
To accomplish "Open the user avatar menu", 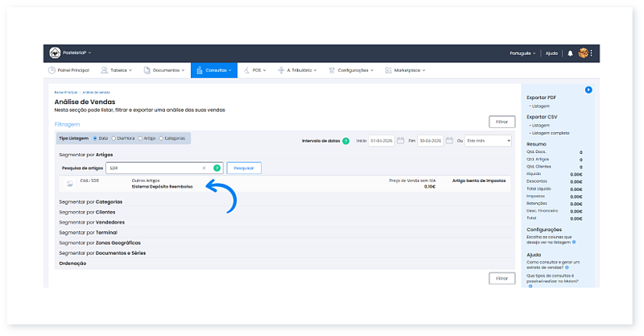I will click(x=584, y=53).
